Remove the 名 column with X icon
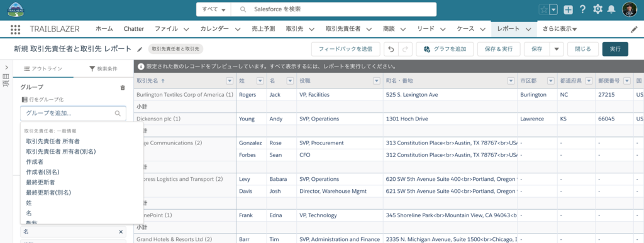Viewport: 644px width, 243px height. tap(121, 232)
